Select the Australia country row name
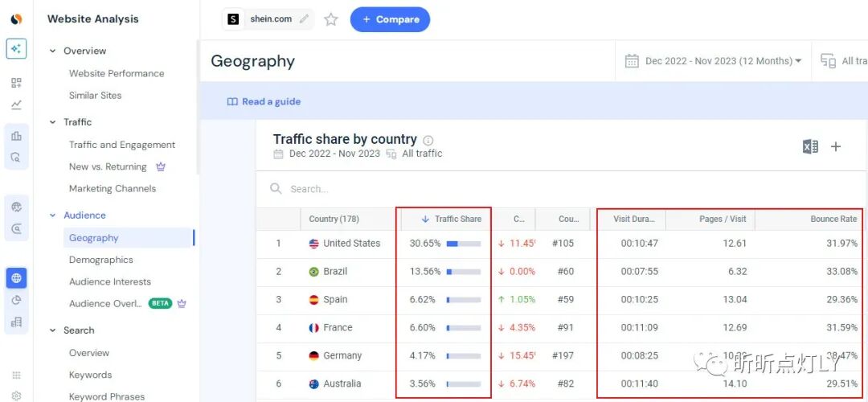The image size is (868, 402). (342, 384)
